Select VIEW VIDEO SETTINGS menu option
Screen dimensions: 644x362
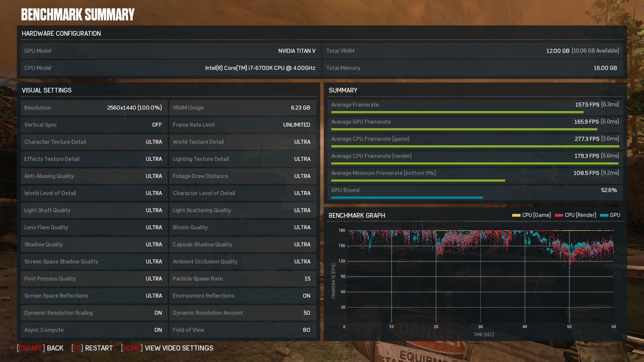178,348
